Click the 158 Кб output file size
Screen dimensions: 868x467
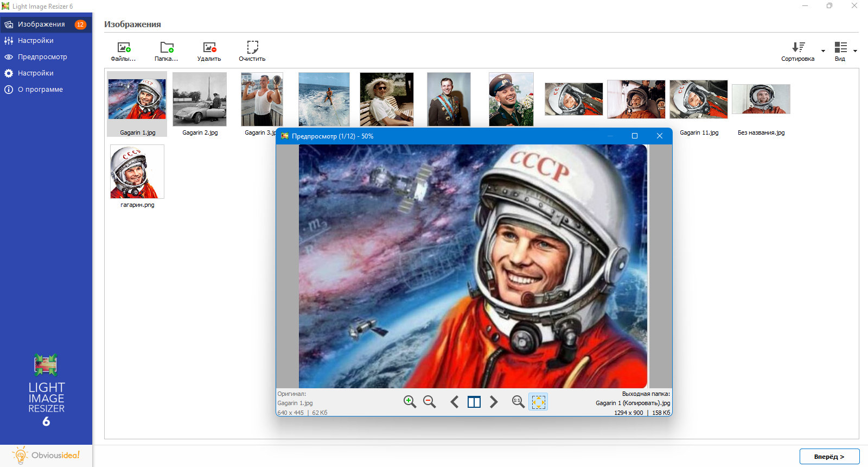coord(661,413)
